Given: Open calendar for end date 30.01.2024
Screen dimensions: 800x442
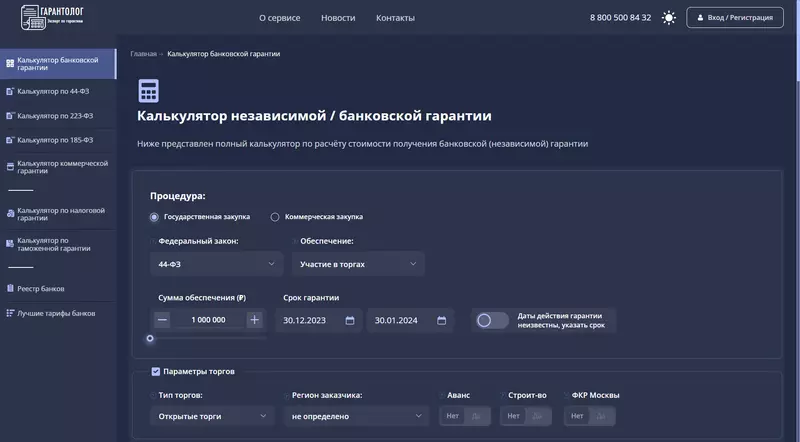Looking at the screenshot, I should [441, 321].
